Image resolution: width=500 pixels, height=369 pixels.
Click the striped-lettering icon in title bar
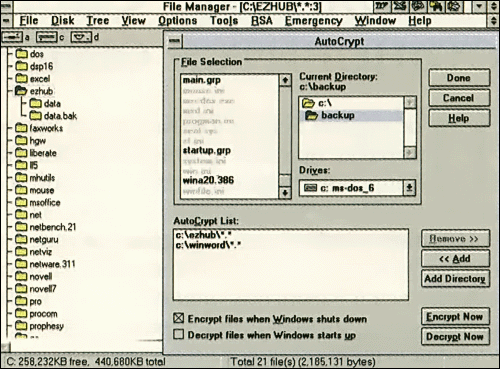coord(383,7)
